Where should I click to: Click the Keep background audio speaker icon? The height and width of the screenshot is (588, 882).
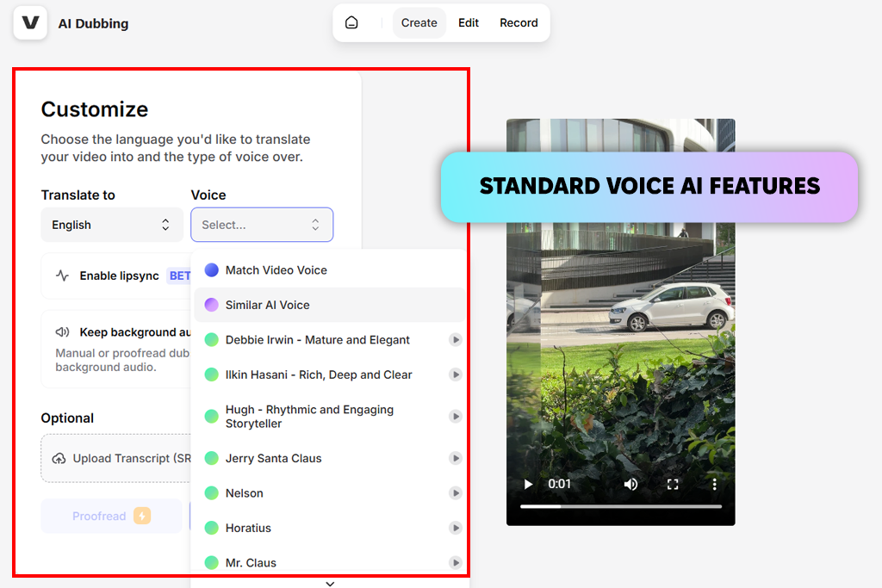click(62, 332)
